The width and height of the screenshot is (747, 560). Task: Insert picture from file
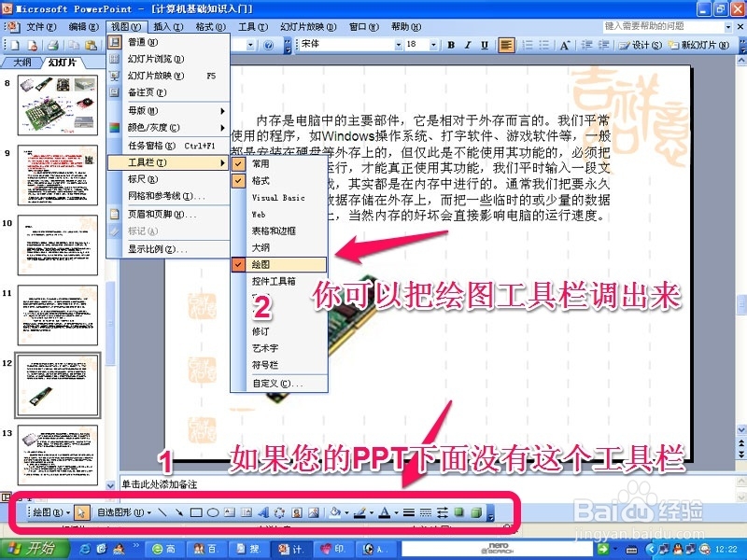314,512
